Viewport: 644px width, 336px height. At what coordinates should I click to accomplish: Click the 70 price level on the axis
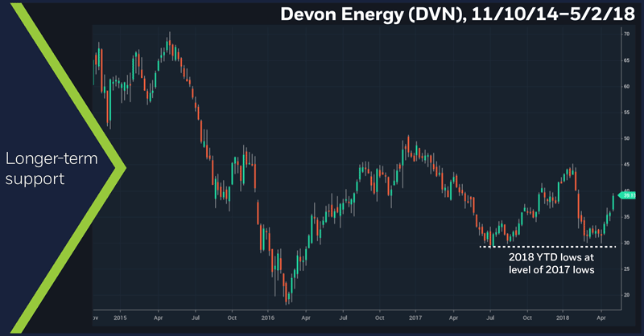[x=625, y=35]
